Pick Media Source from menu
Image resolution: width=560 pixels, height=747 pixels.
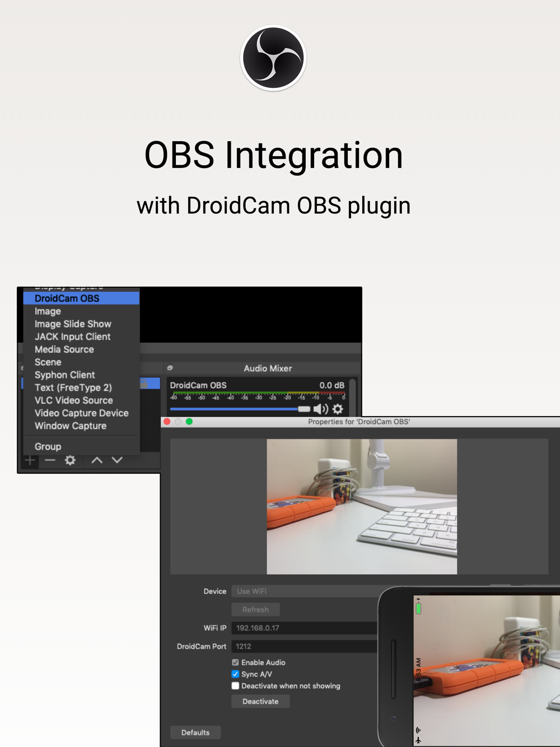[81, 349]
